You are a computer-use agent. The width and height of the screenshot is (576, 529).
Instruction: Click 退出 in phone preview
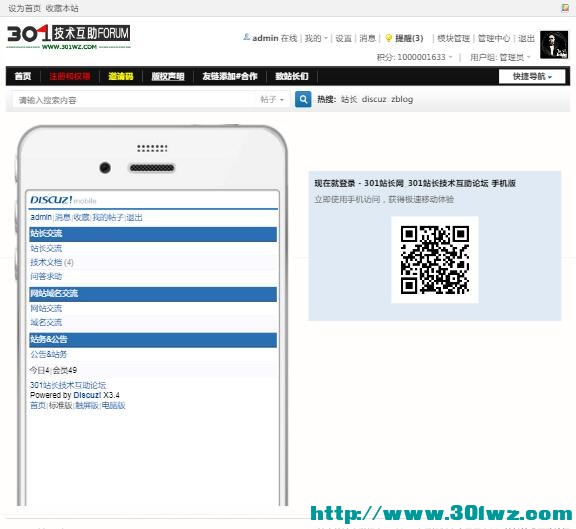tap(134, 217)
